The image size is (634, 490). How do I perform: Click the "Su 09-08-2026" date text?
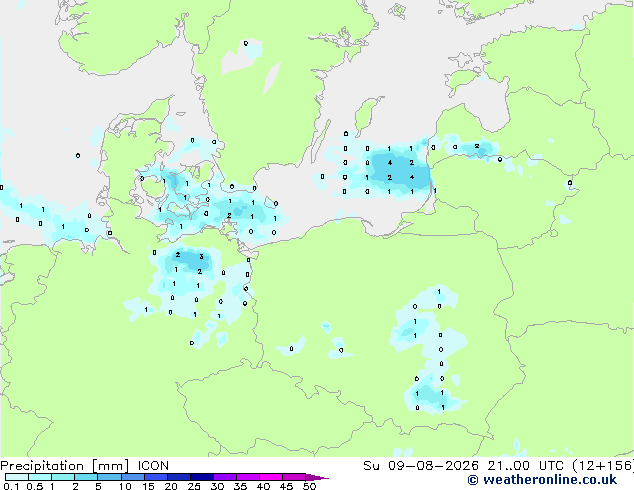(421, 466)
